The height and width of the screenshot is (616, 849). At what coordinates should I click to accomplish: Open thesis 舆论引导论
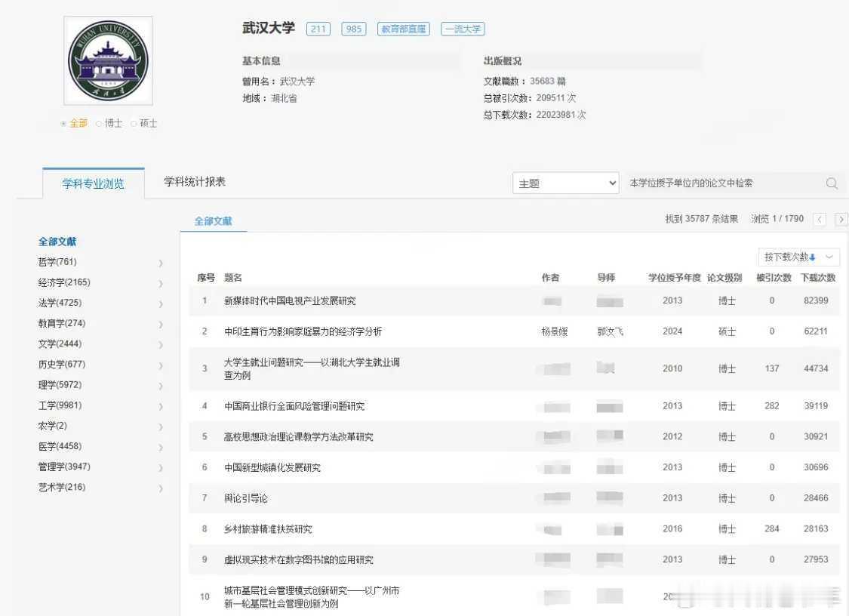(x=246, y=498)
